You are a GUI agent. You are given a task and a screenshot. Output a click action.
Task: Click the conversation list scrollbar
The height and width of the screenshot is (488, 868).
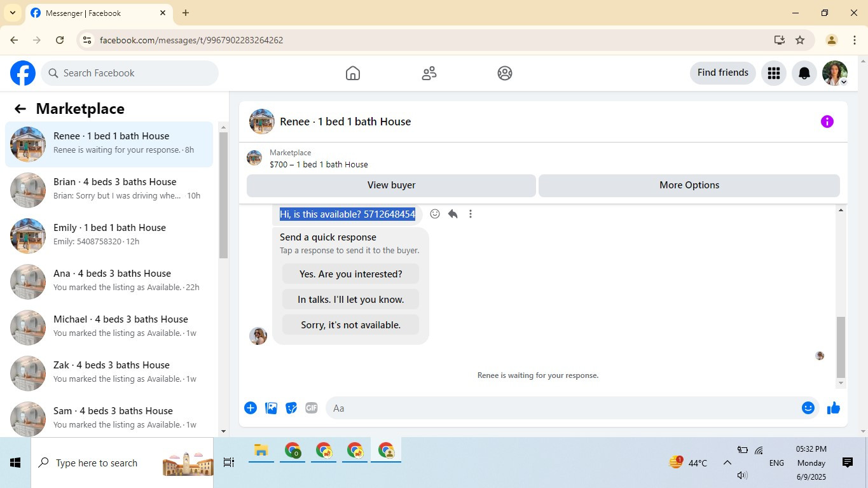tap(223, 195)
